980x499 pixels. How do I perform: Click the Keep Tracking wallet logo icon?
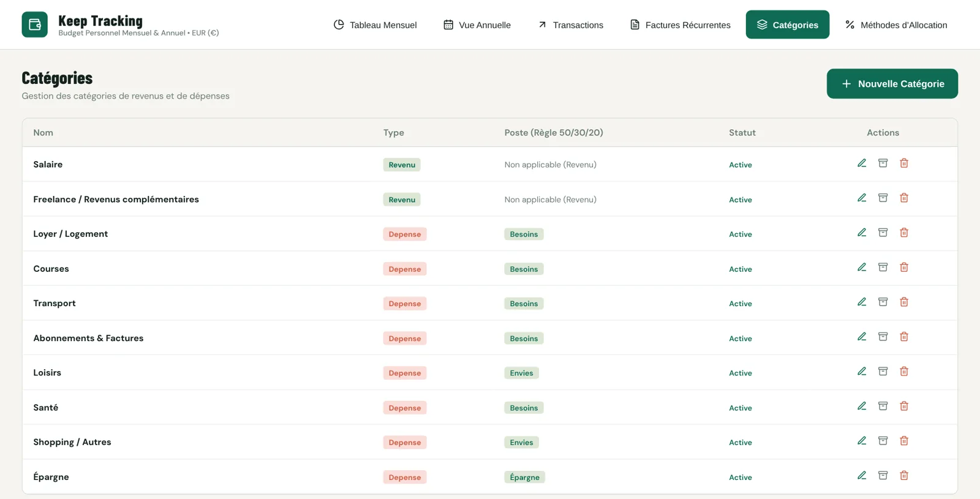34,24
